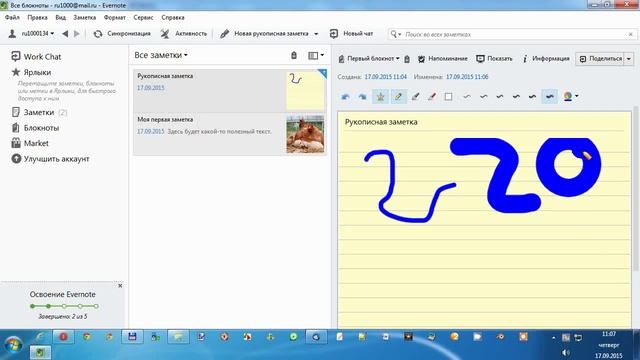Image resolution: width=640 pixels, height=360 pixels.
Task: Click Улучшить аккаунт upgrade link
Action: coord(51,159)
